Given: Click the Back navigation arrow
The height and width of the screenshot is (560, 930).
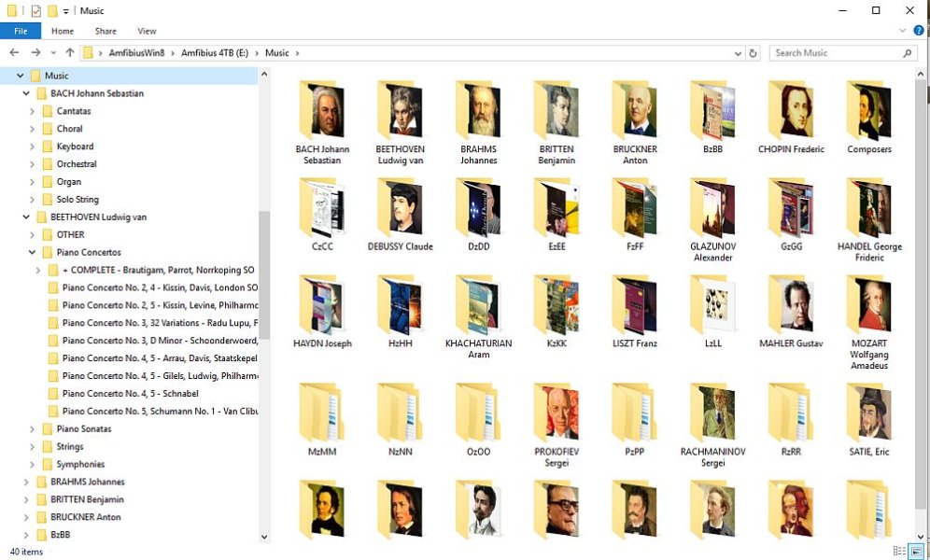Looking at the screenshot, I should coord(14,53).
